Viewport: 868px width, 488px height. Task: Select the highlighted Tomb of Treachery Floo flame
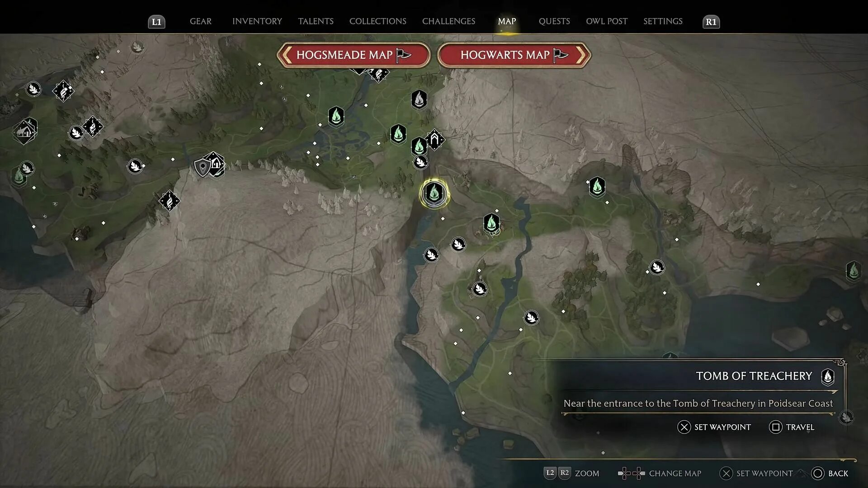click(434, 194)
